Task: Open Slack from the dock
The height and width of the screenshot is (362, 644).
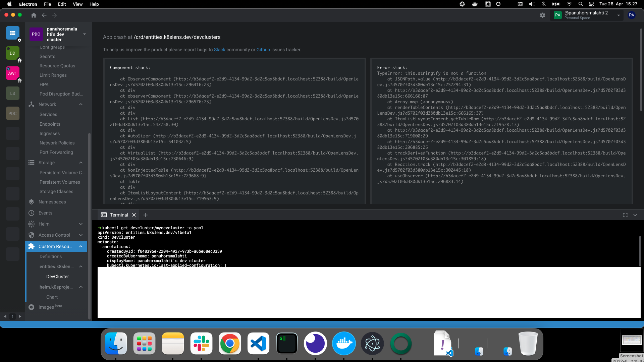Action: [201, 344]
